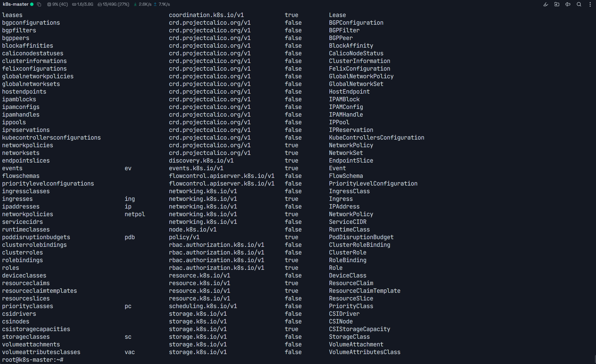Open the file transfer folder icon
Viewport: 596px width, 364px height.
click(x=557, y=4)
